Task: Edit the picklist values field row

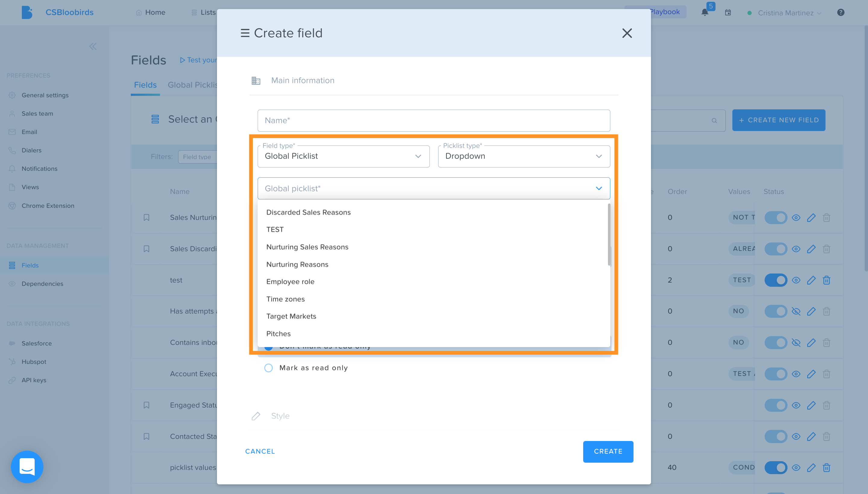Action: (x=811, y=467)
